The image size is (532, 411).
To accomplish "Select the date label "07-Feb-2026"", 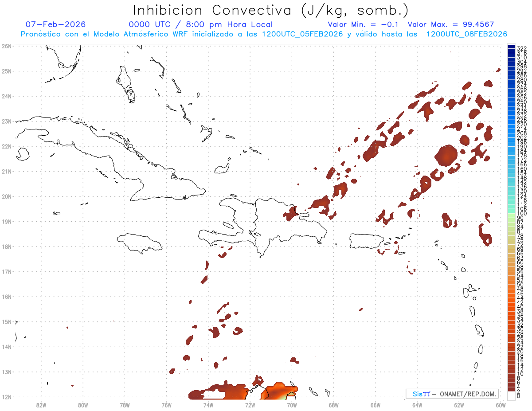I will 55,24.
